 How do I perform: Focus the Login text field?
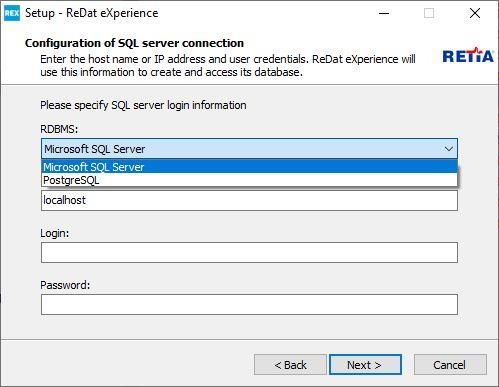(249, 253)
